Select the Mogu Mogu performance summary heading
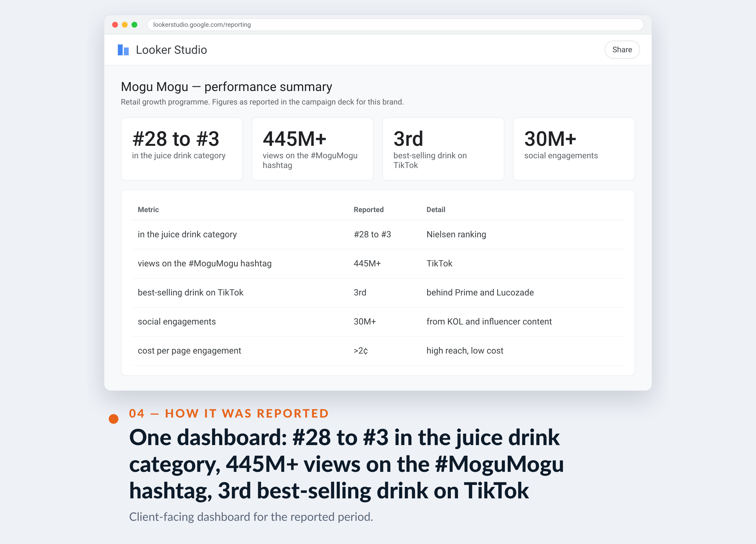This screenshot has width=756, height=544. point(226,87)
